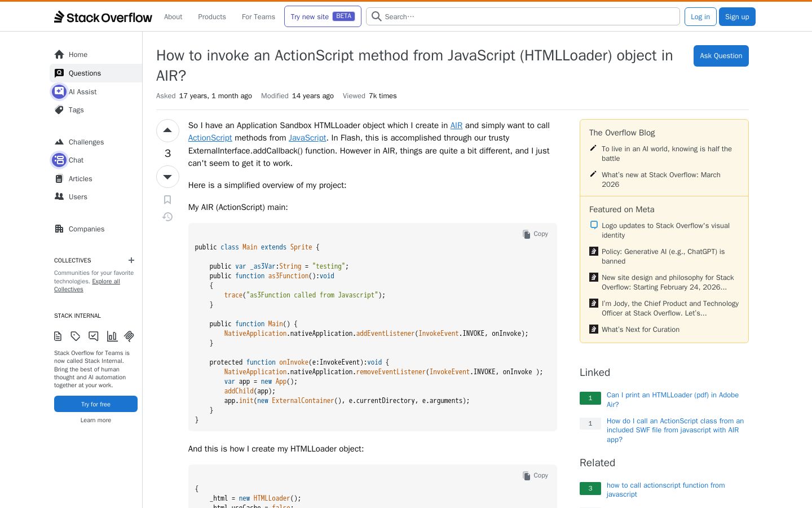812x508 pixels.
Task: Click the AI Assist sparkle icon
Action: pos(59,91)
